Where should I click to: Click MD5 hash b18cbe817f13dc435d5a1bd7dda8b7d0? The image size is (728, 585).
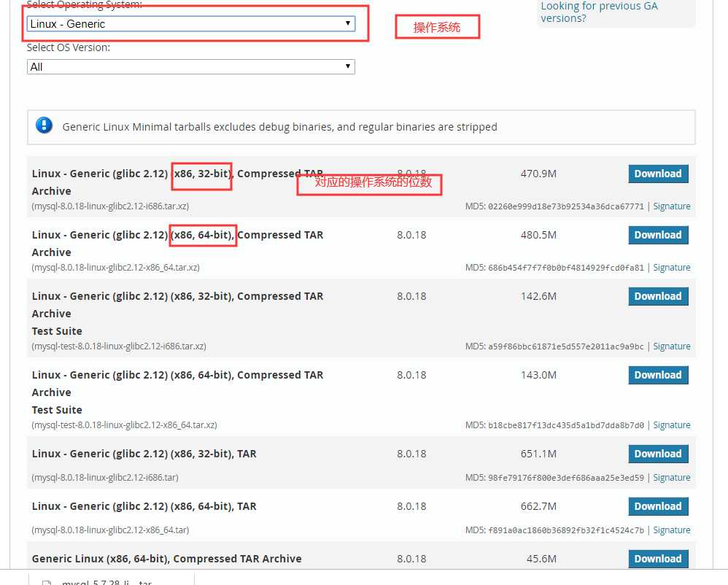(566, 425)
